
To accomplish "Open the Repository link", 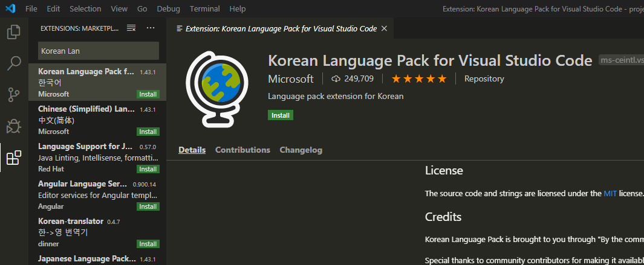I will [x=484, y=78].
